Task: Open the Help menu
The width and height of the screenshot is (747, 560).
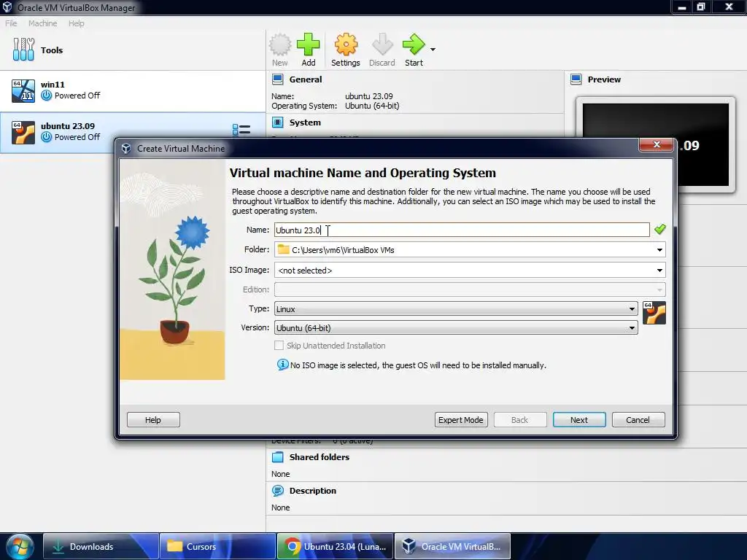Action: click(x=76, y=23)
